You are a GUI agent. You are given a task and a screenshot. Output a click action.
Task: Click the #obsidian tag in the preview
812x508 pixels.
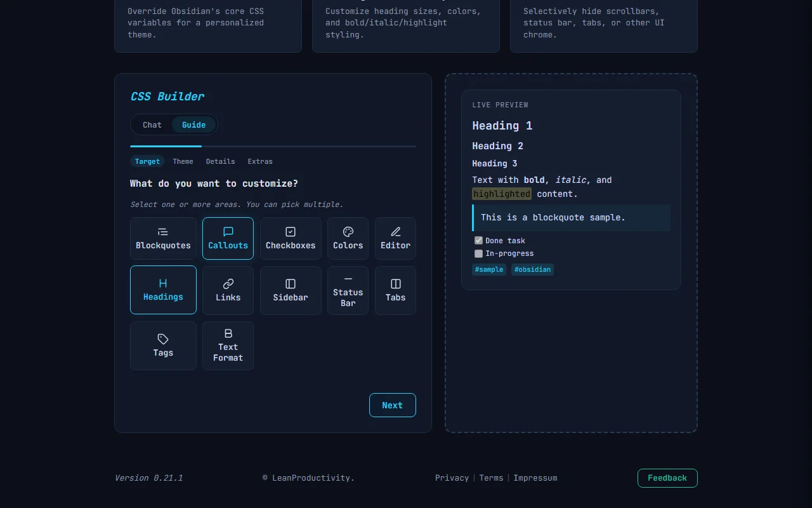(532, 269)
